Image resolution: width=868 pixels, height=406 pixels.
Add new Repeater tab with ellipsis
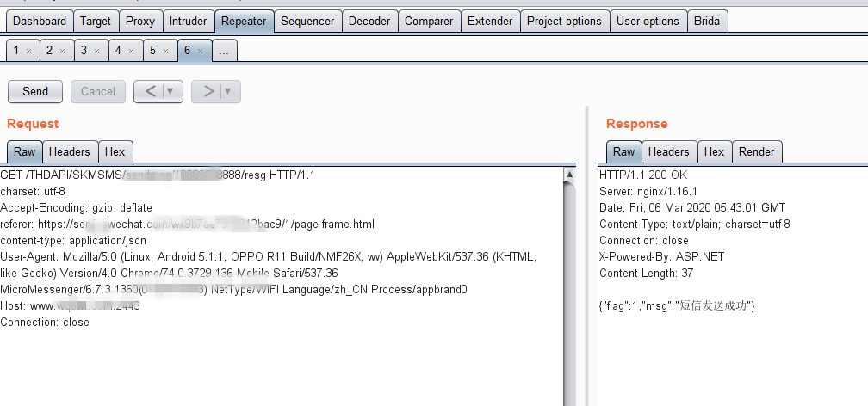(225, 52)
